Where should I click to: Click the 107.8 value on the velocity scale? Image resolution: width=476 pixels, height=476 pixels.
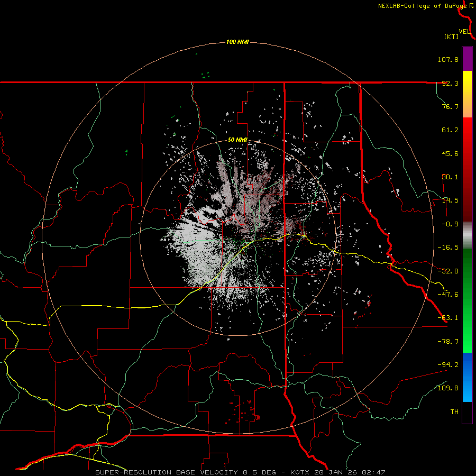pyautogui.click(x=448, y=59)
